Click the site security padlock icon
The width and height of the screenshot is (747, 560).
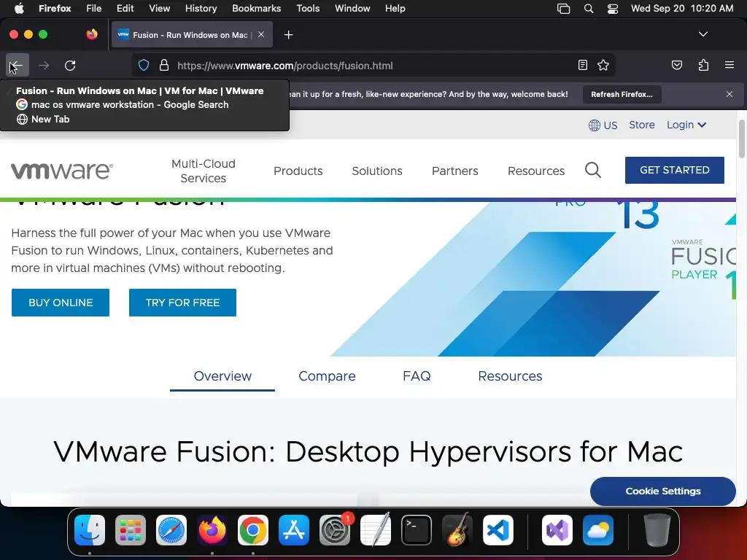point(164,65)
